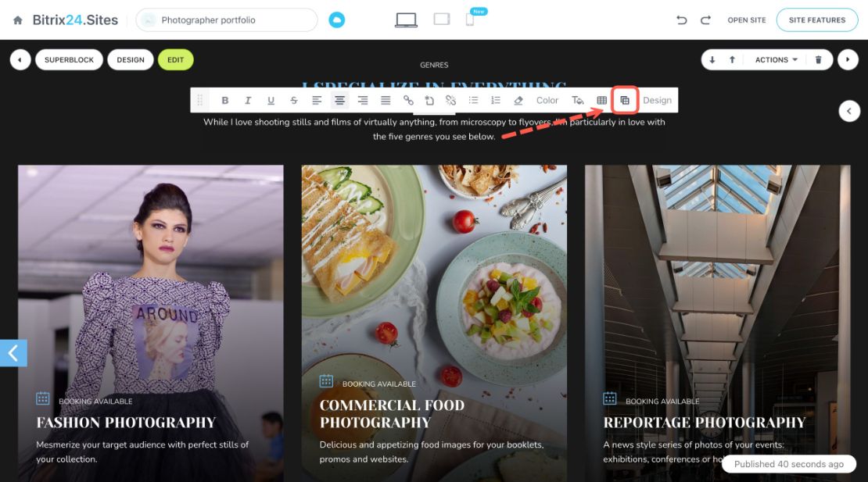Screen dimensions: 868x482
Task: Toggle strikethrough formatting
Action: pyautogui.click(x=294, y=100)
